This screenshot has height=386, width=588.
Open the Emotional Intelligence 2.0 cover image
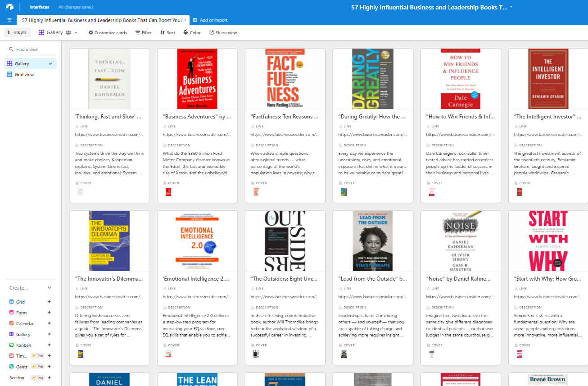tap(197, 241)
